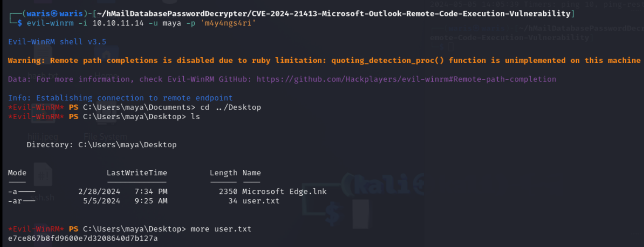The height and width of the screenshot is (247, 644).
Task: Click the 'm4y4ngs4ri' password string
Action: [228, 23]
